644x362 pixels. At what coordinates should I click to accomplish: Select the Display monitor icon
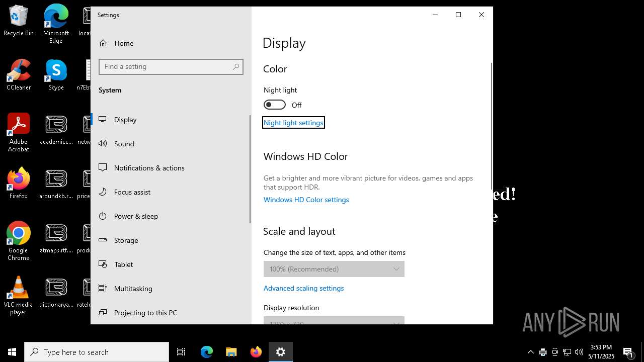[x=103, y=119]
